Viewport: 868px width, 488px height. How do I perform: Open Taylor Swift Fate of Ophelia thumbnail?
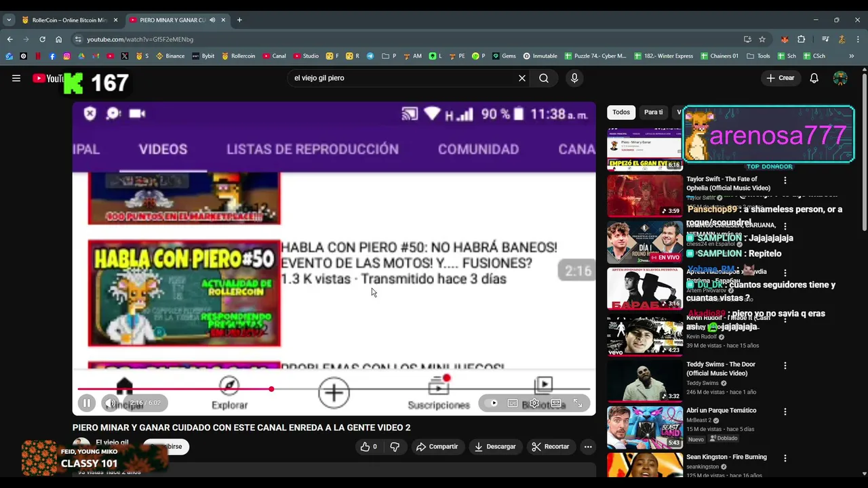point(645,195)
